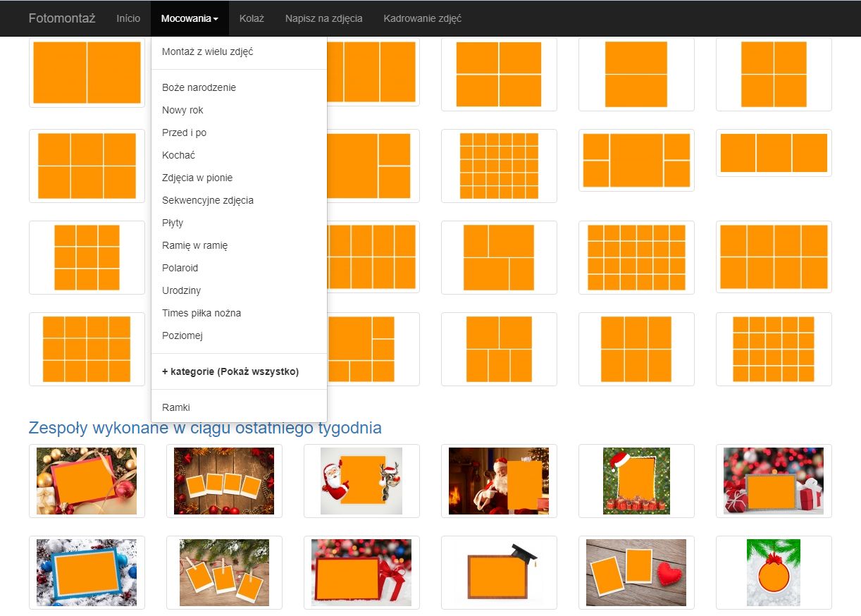Open the red heart two-photo frame

click(x=636, y=572)
